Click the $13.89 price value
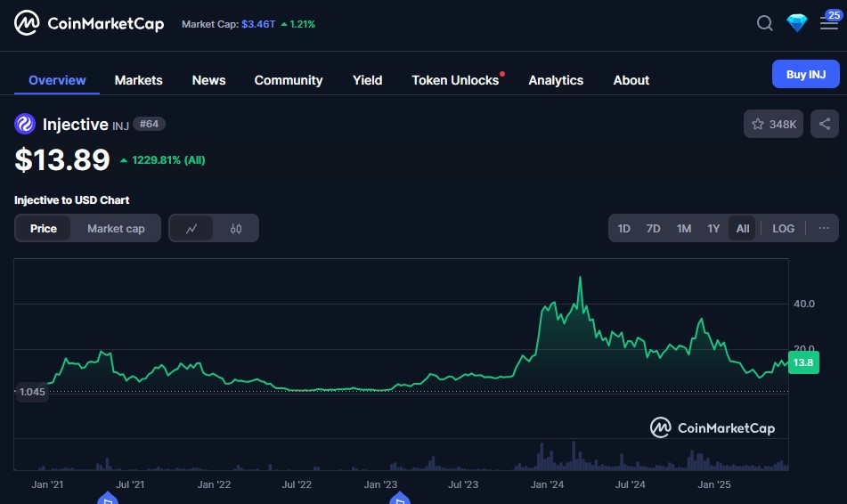The image size is (847, 504). click(x=62, y=160)
